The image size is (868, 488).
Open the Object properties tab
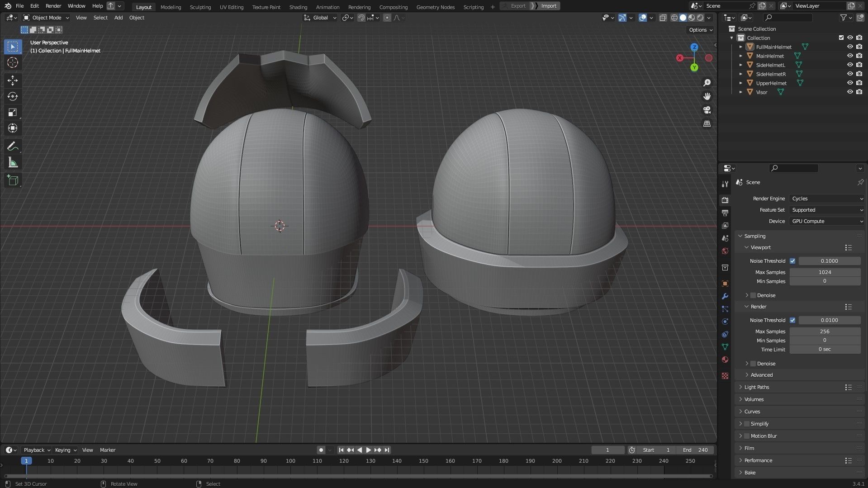pyautogui.click(x=725, y=284)
